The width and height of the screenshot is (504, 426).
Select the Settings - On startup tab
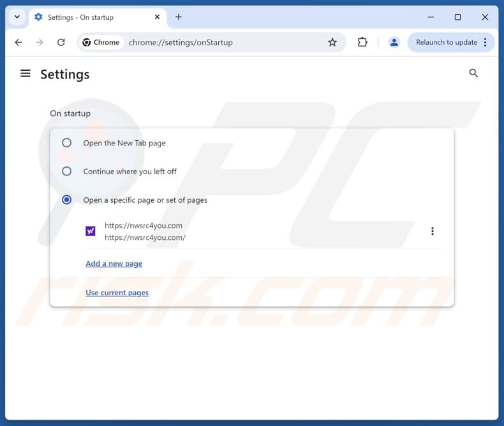(x=98, y=17)
